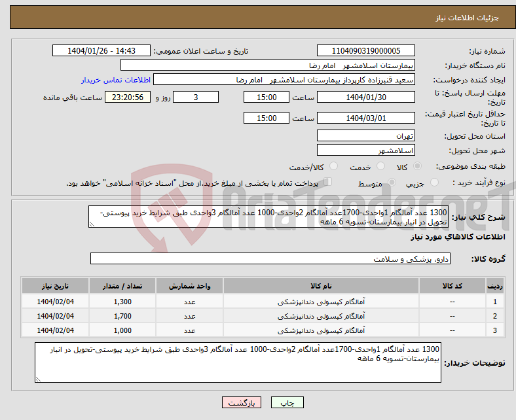
Task: Choose the کالا/خدمت radio option
Action: click(333, 167)
